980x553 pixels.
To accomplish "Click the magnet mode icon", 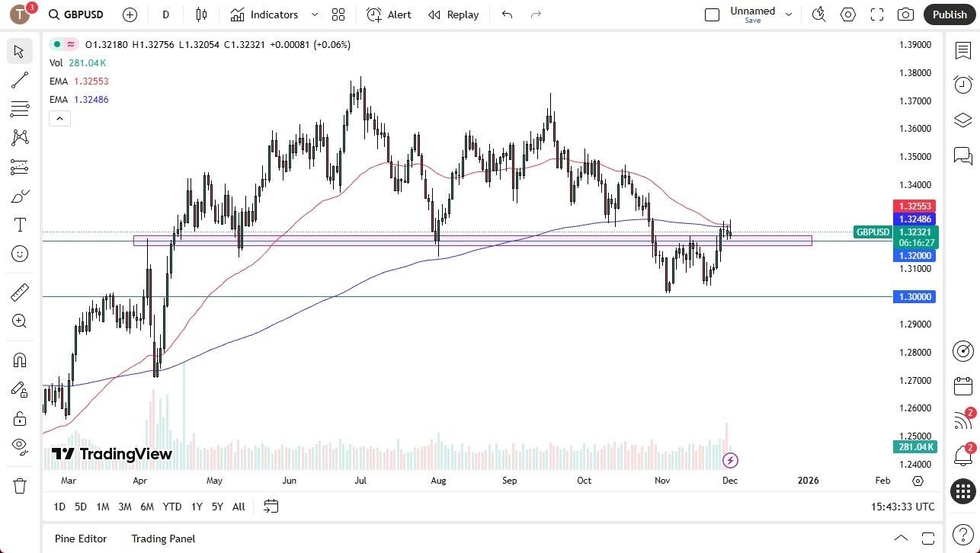I will point(19,360).
